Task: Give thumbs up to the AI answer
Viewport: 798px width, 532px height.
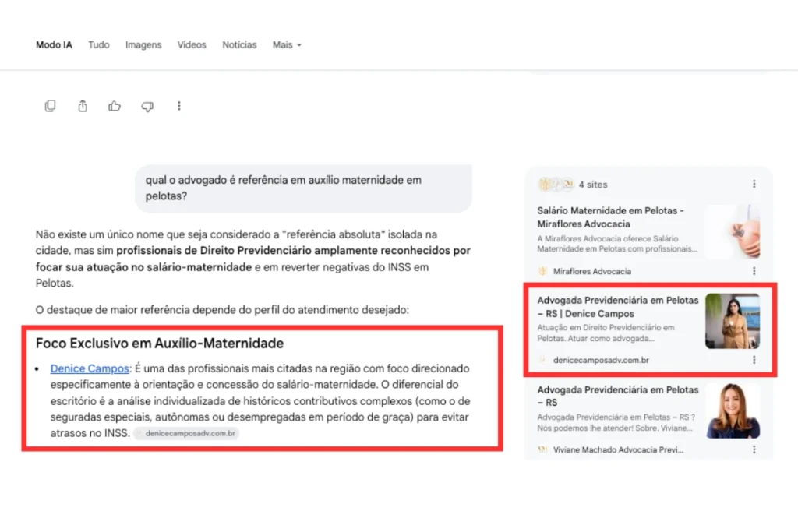Action: pyautogui.click(x=115, y=106)
